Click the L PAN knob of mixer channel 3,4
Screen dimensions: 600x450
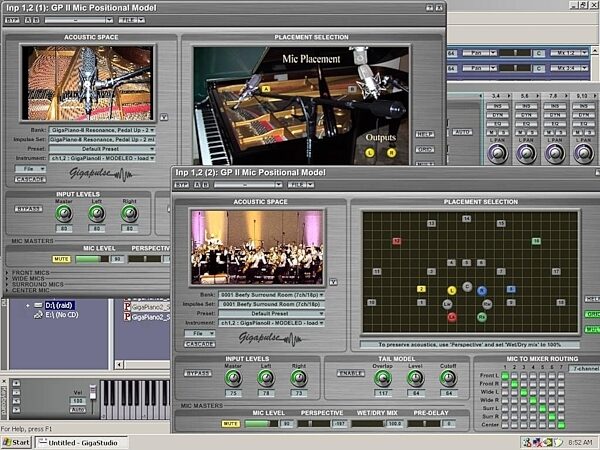click(497, 154)
